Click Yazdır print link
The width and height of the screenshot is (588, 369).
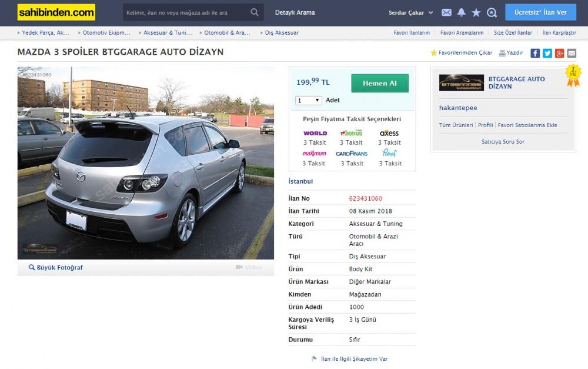[x=514, y=52]
